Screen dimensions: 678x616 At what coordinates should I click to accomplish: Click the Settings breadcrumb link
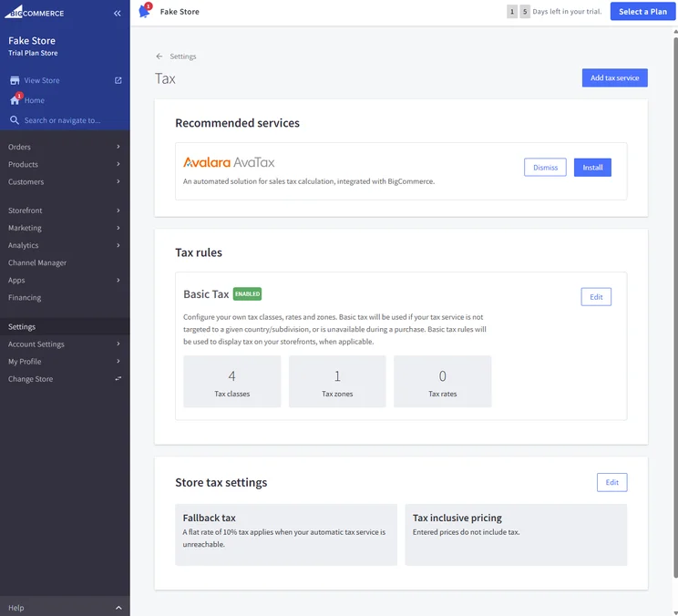(183, 56)
